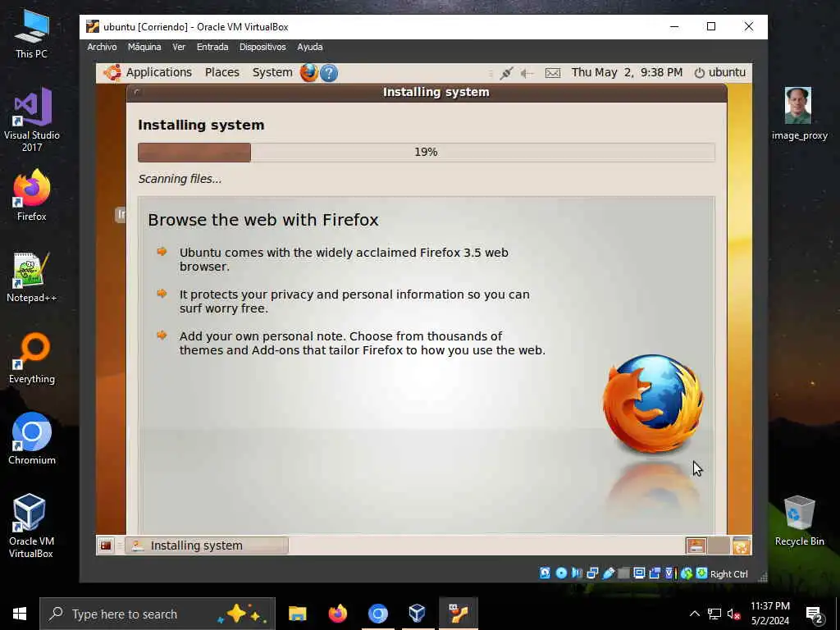
Task: Select the This PC desktop icon
Action: [32, 34]
